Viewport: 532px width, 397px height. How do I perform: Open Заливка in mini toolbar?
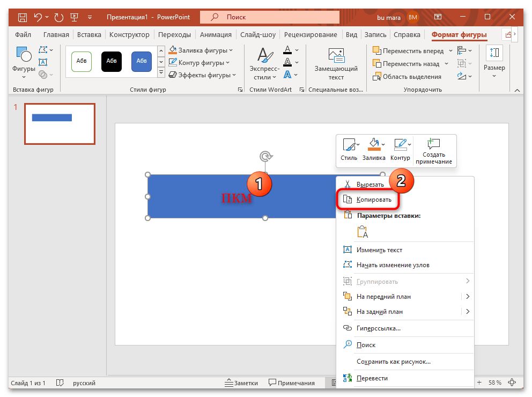pyautogui.click(x=374, y=150)
